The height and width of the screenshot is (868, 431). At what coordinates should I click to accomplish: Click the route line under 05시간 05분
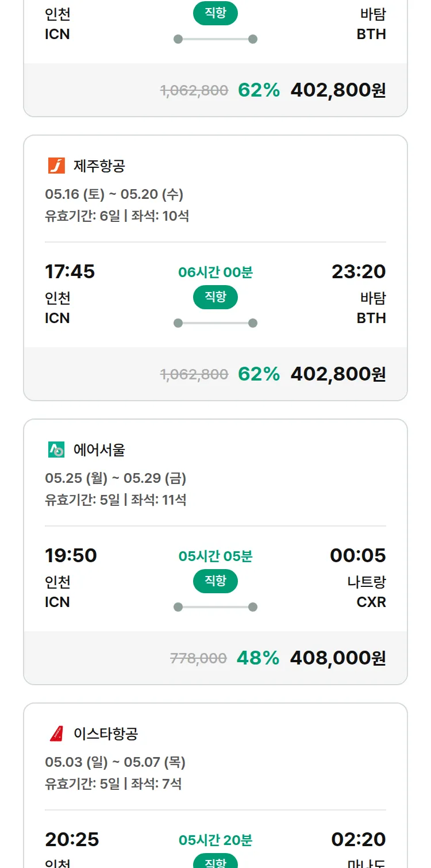(x=215, y=607)
